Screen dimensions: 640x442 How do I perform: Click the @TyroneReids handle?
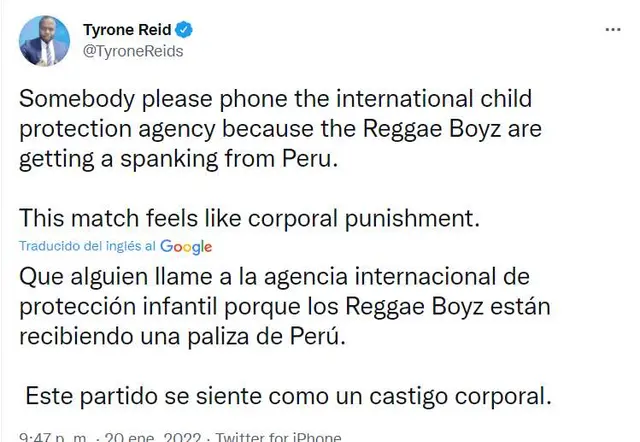(x=133, y=51)
